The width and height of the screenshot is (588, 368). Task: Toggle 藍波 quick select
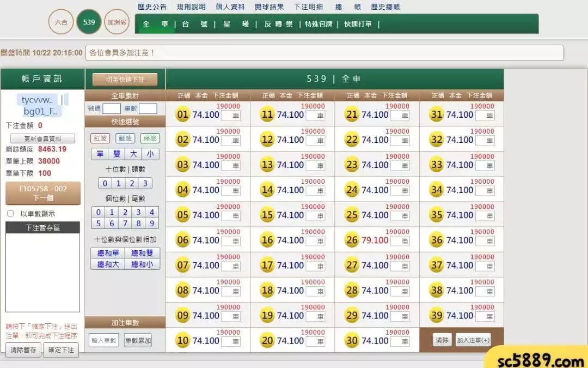(x=125, y=138)
